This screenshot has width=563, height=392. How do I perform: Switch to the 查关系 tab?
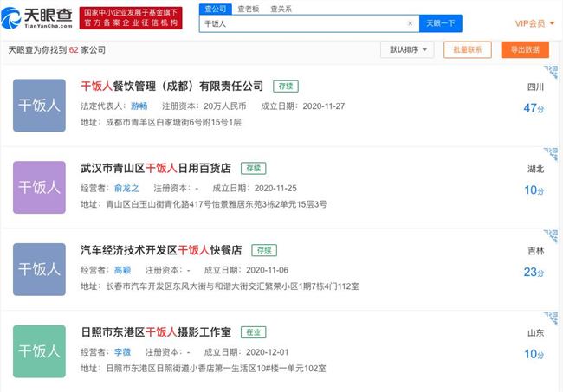tap(281, 9)
